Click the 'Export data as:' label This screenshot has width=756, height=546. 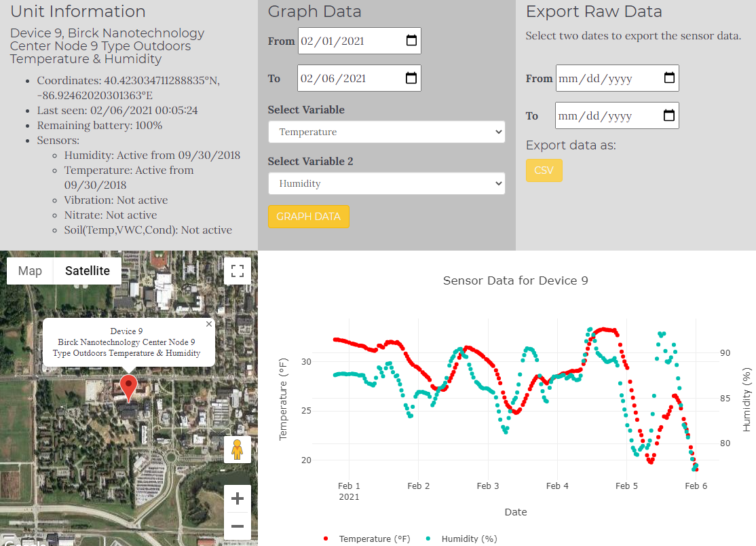[x=571, y=145]
